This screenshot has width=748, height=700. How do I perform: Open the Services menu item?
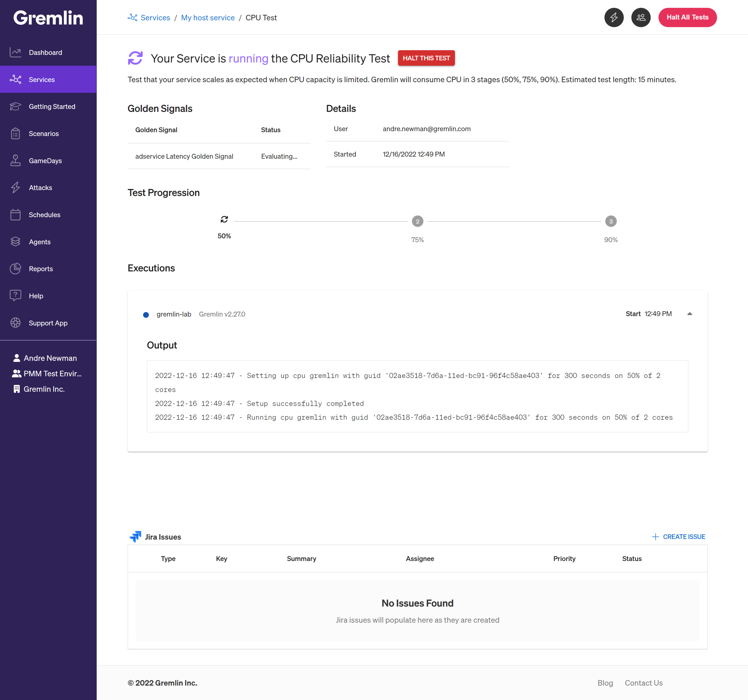point(48,79)
